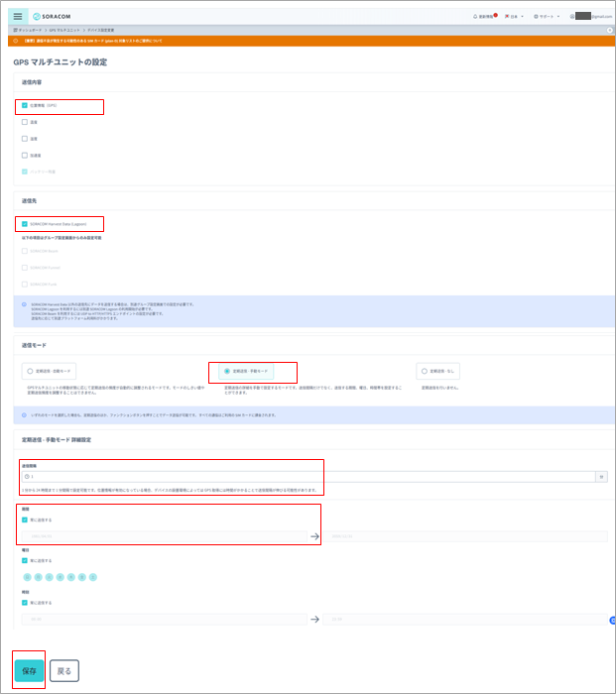Viewport: 616px width, 694px height.
Task: Click the disabled バッテリー残量 checkbox
Action: [x=25, y=172]
